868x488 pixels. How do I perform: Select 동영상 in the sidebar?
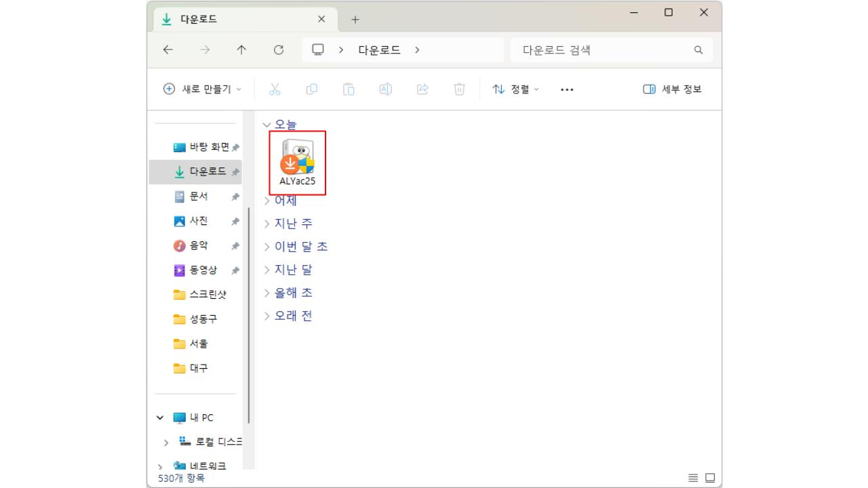(195, 270)
